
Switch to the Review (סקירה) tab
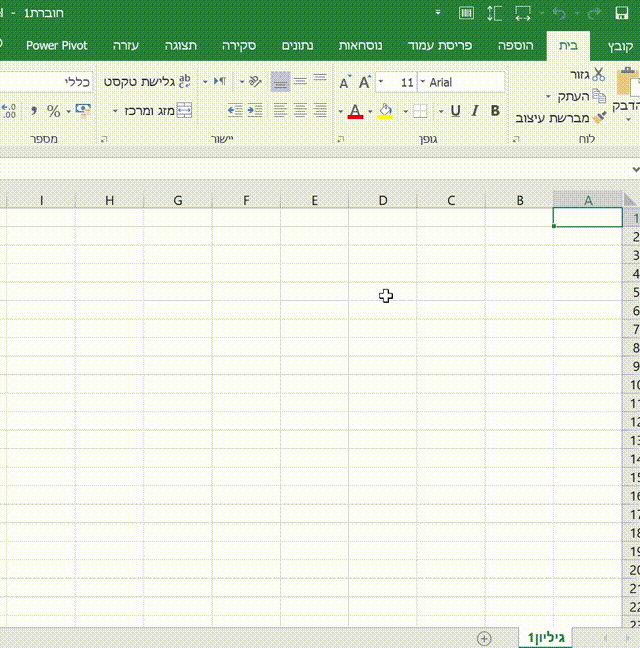click(239, 45)
